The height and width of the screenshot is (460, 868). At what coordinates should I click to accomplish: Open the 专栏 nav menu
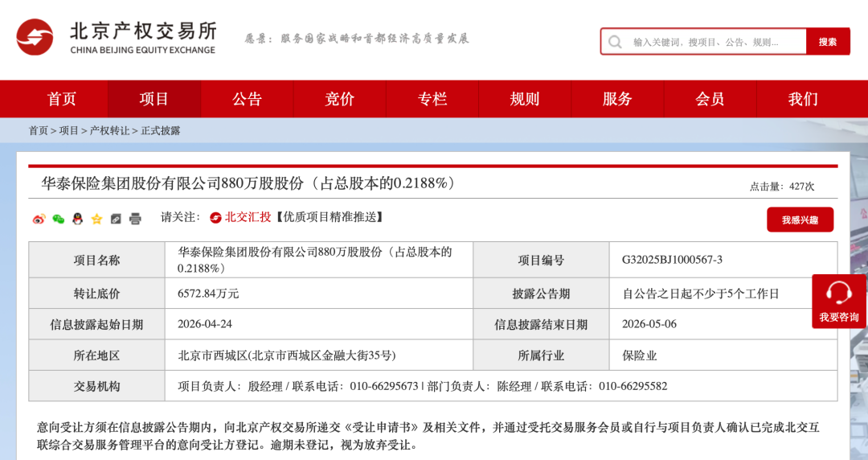(x=432, y=99)
